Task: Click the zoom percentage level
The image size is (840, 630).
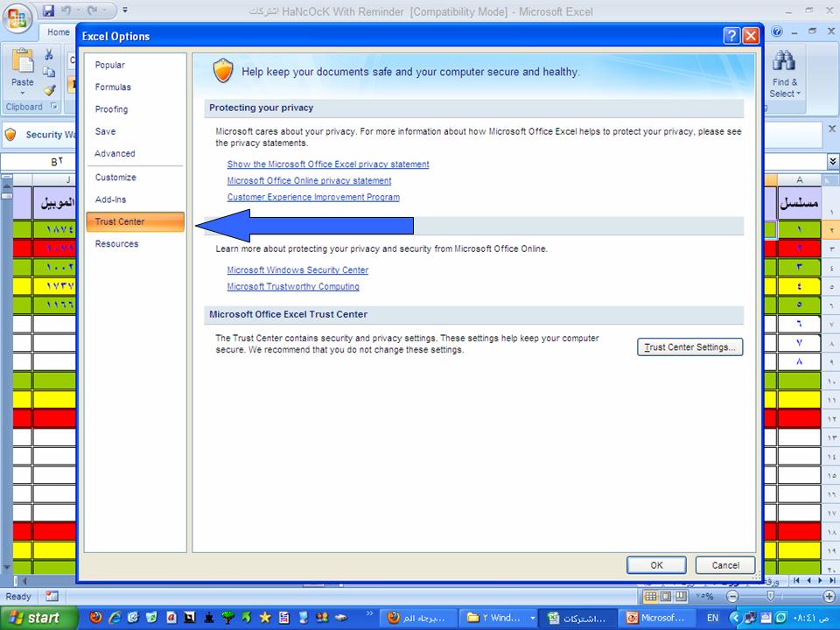Action: (704, 596)
